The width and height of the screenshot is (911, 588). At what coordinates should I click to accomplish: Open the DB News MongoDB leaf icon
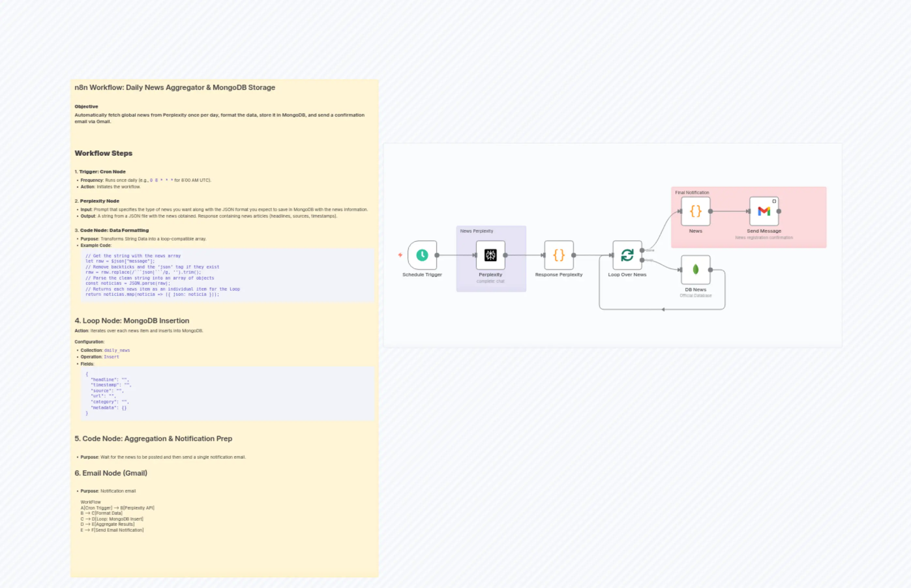pos(696,269)
